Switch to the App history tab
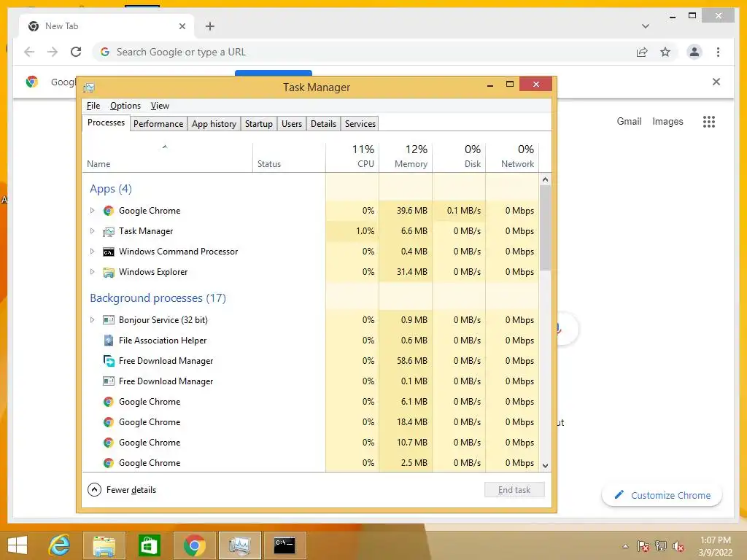 214,124
